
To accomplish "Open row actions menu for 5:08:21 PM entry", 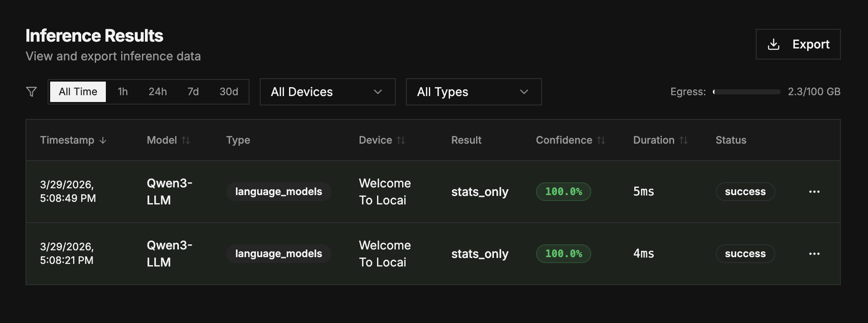I will (x=814, y=254).
